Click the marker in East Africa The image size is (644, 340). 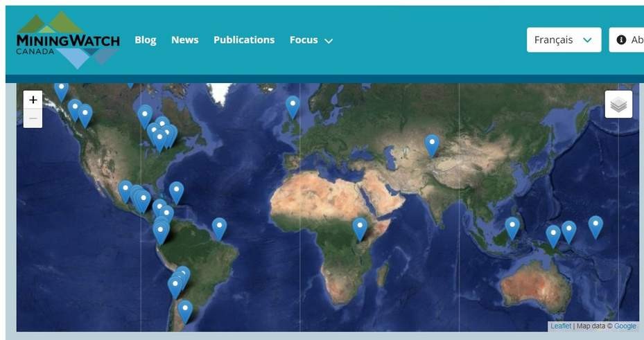click(x=360, y=228)
